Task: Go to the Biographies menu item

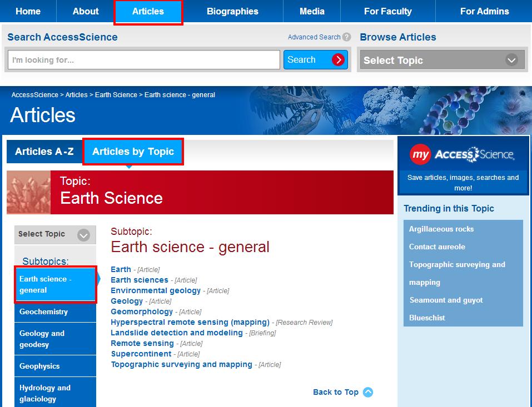Action: click(232, 11)
